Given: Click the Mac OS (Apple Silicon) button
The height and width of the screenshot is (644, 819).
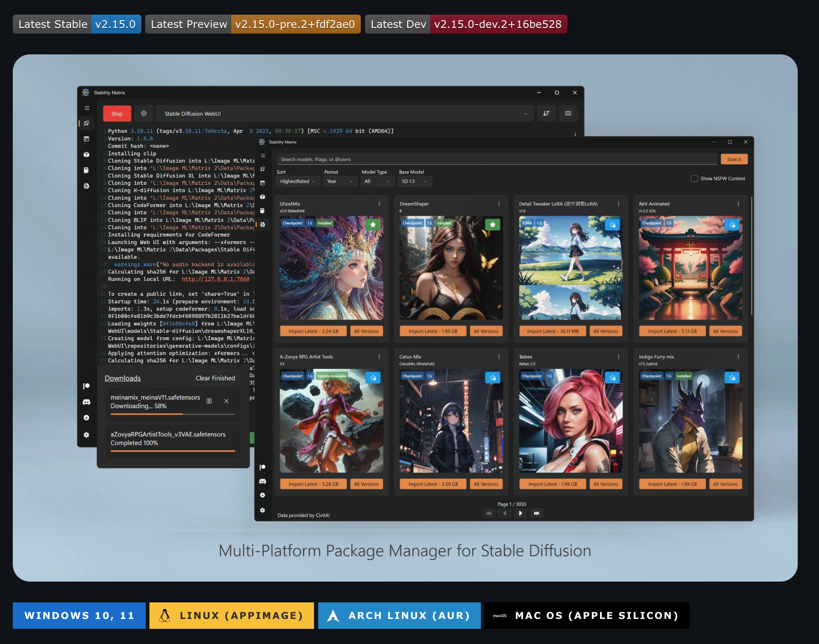Looking at the screenshot, I should pyautogui.click(x=587, y=616).
